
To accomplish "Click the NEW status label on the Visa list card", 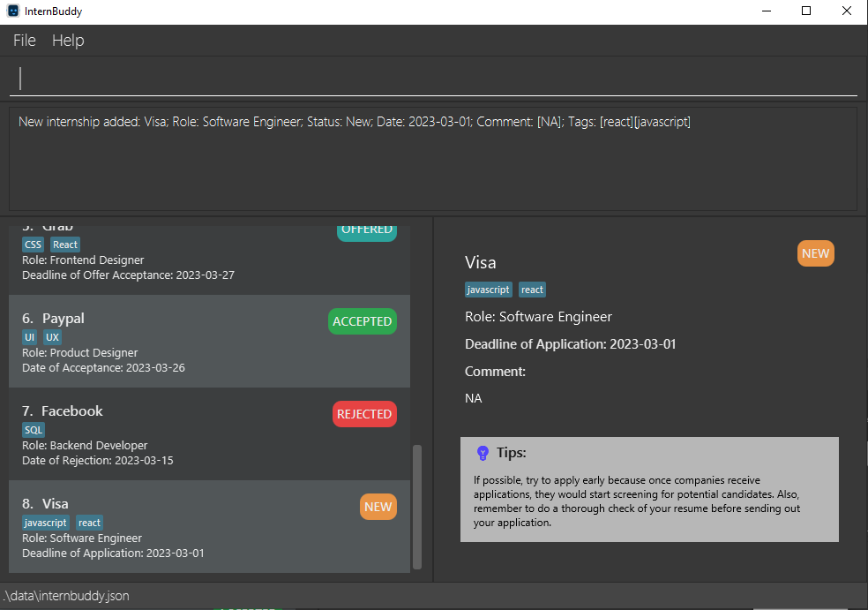I will click(378, 507).
